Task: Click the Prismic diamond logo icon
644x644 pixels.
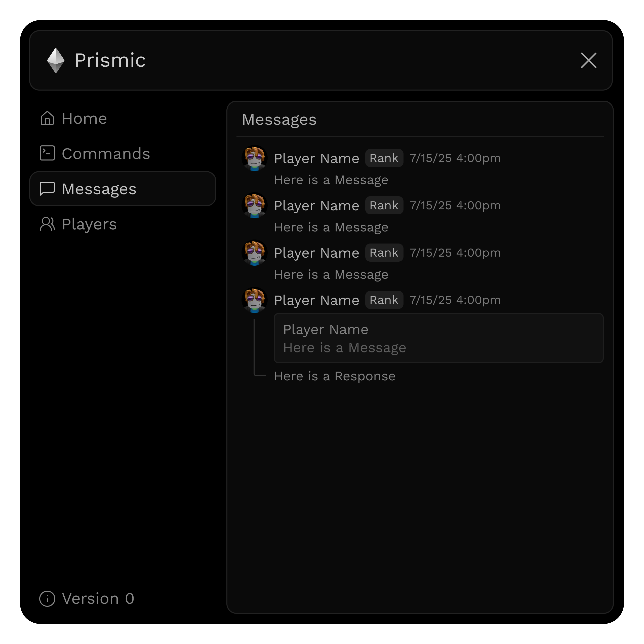Action: [56, 60]
